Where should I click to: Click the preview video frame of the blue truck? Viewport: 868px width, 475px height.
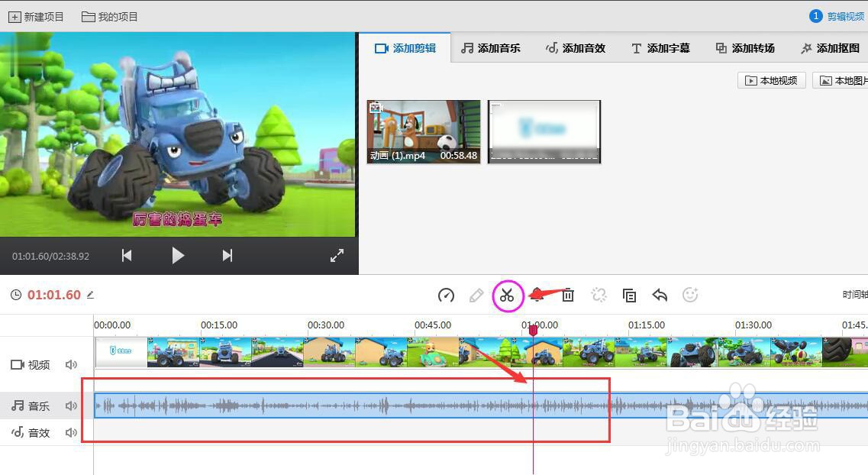click(177, 134)
